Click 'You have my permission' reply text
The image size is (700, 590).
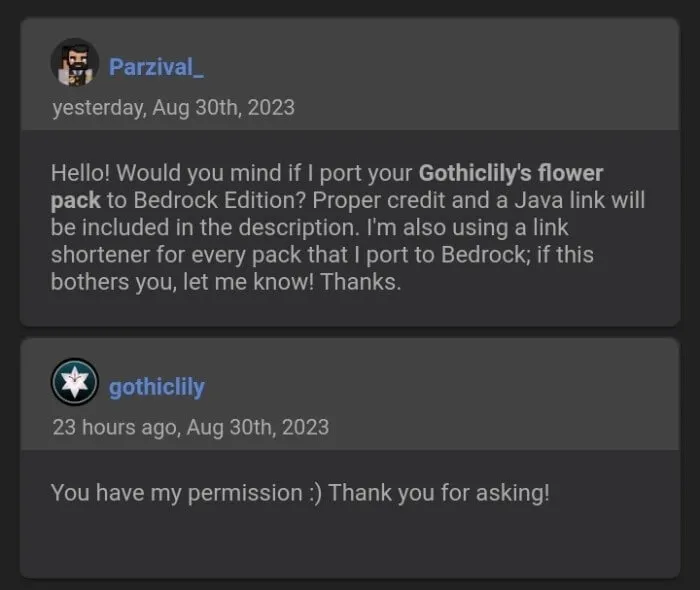tap(177, 493)
